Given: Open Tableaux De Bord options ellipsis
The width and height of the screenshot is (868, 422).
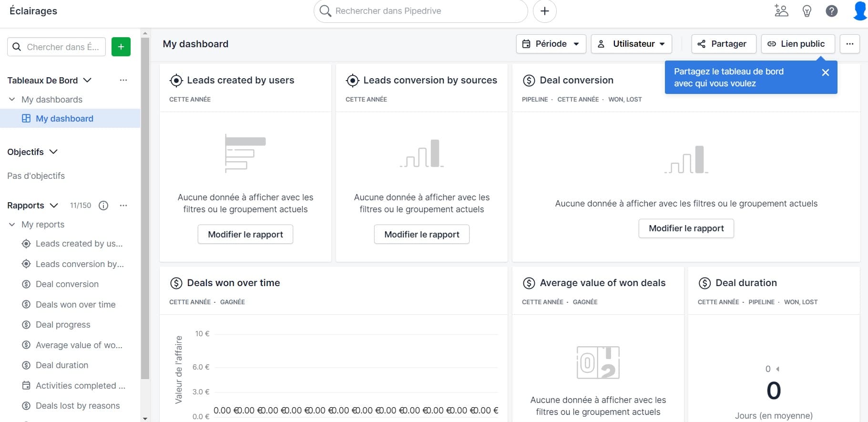Looking at the screenshot, I should point(123,80).
